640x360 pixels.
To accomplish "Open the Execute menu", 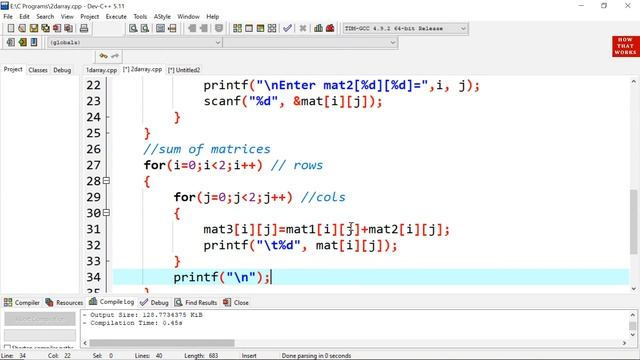I will point(116,17).
